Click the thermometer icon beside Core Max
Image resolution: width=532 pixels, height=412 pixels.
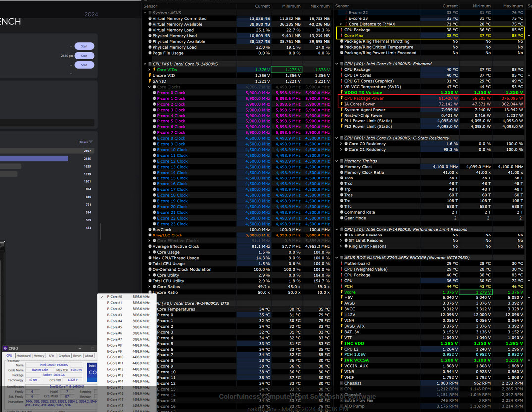tap(342, 36)
